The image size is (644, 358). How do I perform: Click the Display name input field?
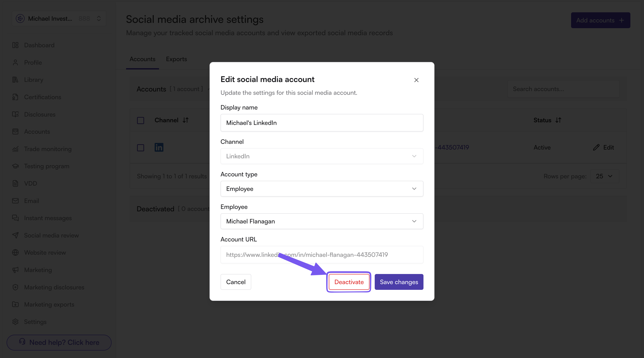(322, 123)
